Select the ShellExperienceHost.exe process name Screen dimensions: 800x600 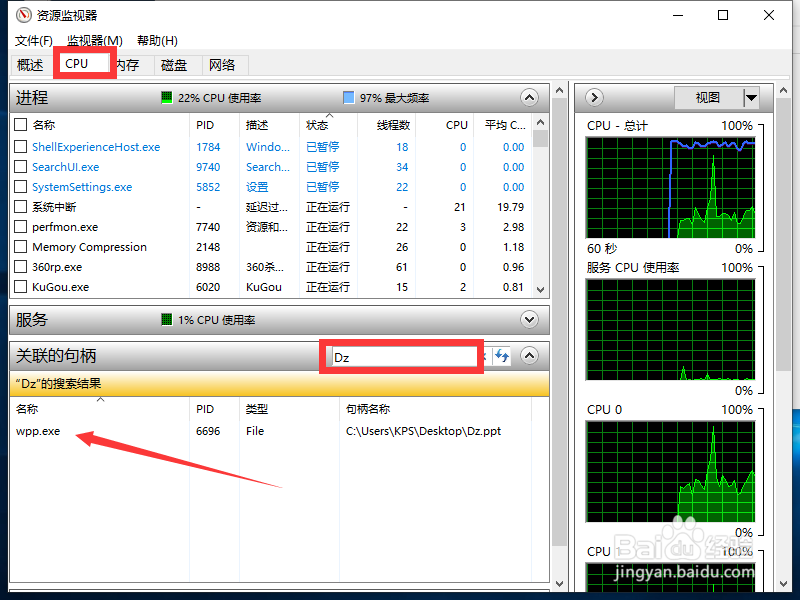tap(96, 147)
